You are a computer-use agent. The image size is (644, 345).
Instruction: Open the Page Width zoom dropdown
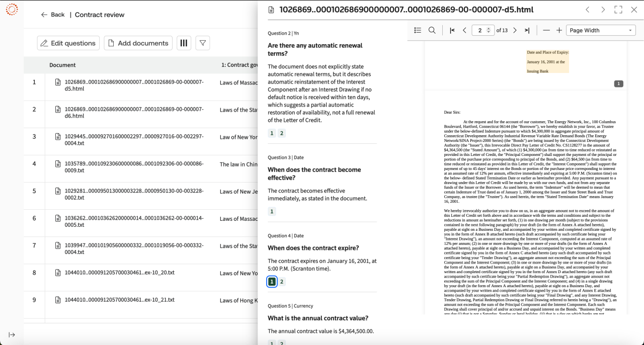(601, 30)
